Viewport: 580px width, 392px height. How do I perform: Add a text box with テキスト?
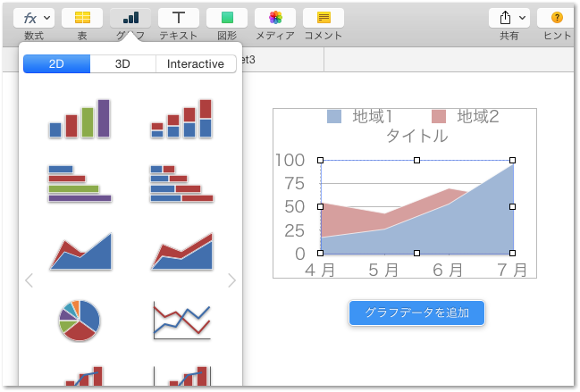click(179, 17)
